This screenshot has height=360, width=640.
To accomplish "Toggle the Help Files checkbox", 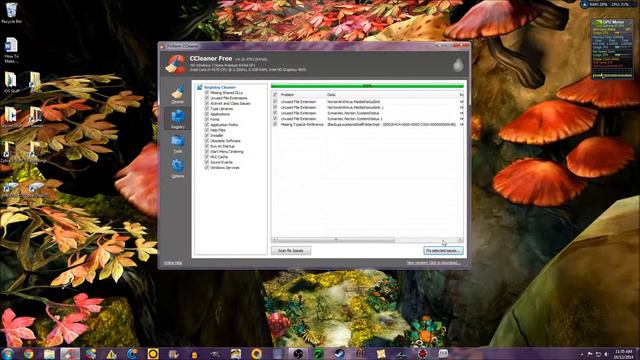I will 207,130.
